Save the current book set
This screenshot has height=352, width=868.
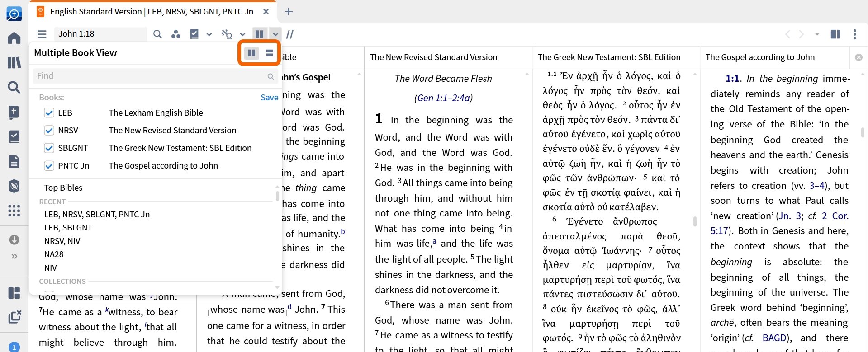coord(269,97)
